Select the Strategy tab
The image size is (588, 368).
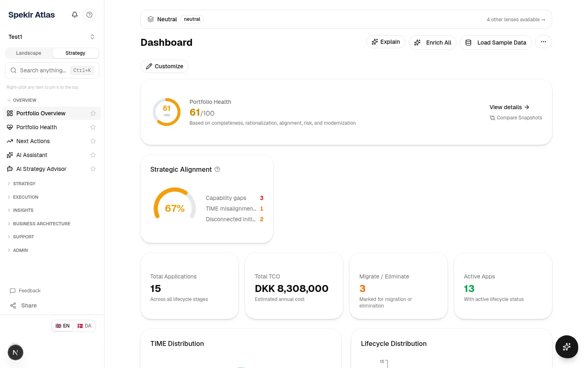[x=76, y=53]
